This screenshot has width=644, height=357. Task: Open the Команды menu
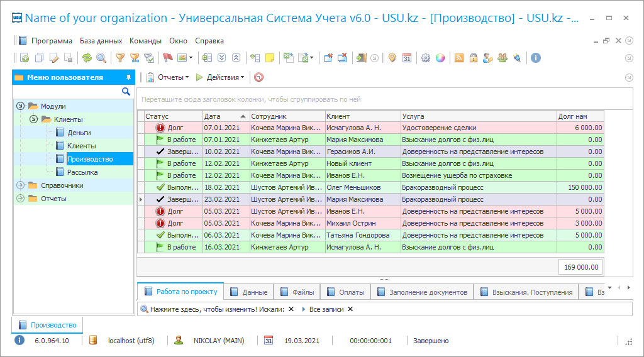tap(145, 41)
